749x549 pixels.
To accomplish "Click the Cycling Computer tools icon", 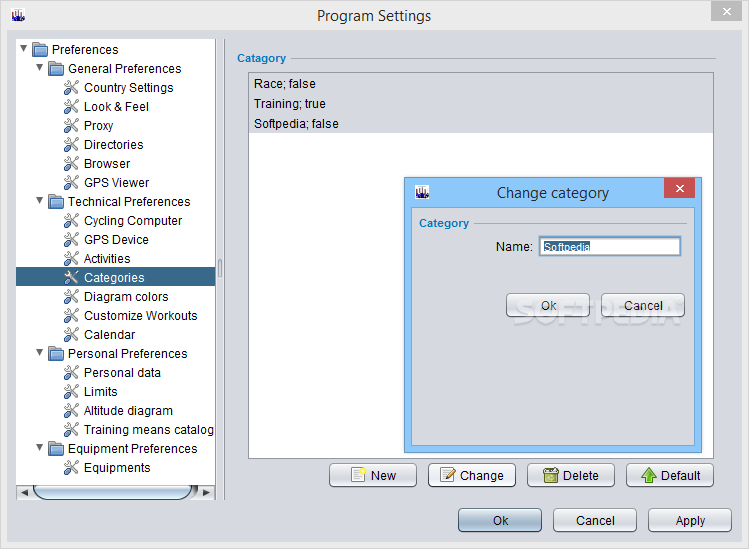I will click(71, 220).
